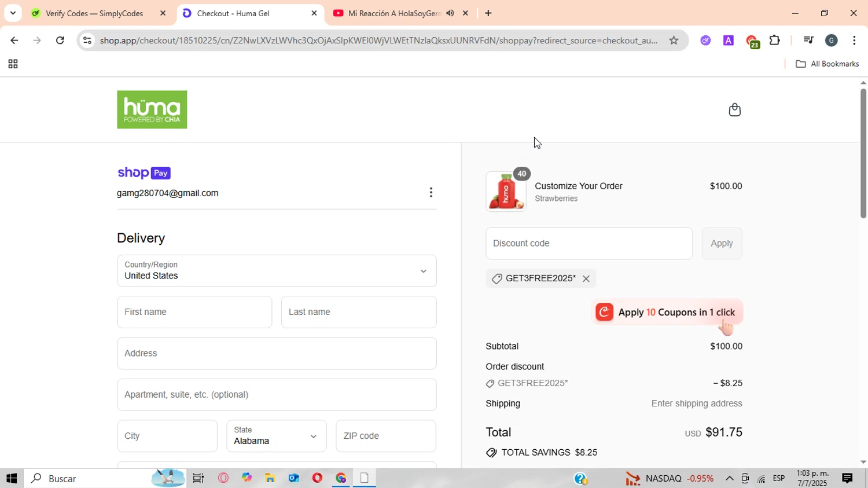The image size is (868, 488).
Task: Open the network Wi-Fi tray icon
Action: (x=762, y=479)
